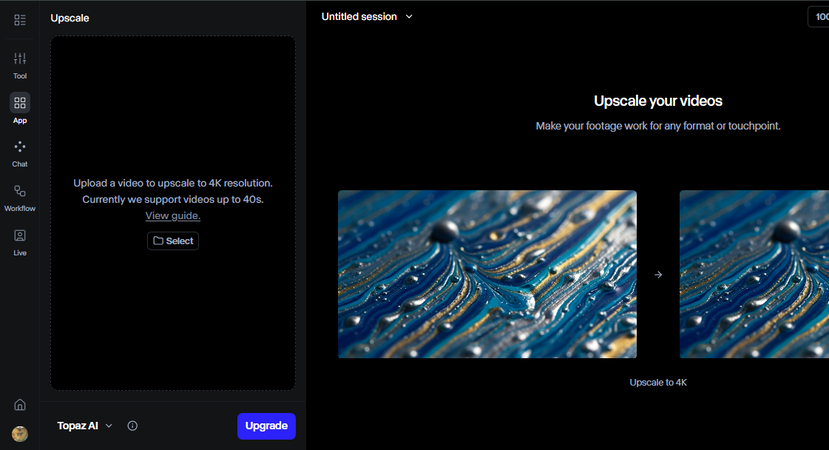829x450 pixels.
Task: Open the Untitled session dropdown
Action: (367, 17)
